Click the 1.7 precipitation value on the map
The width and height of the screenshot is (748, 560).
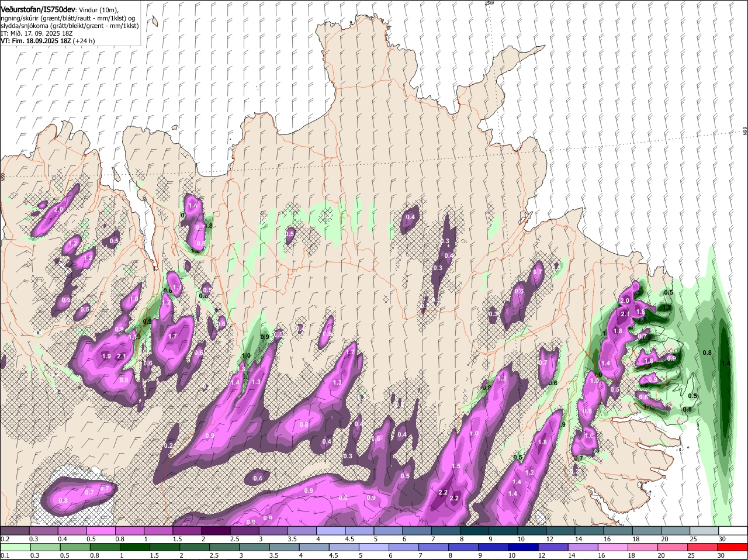pos(172,336)
